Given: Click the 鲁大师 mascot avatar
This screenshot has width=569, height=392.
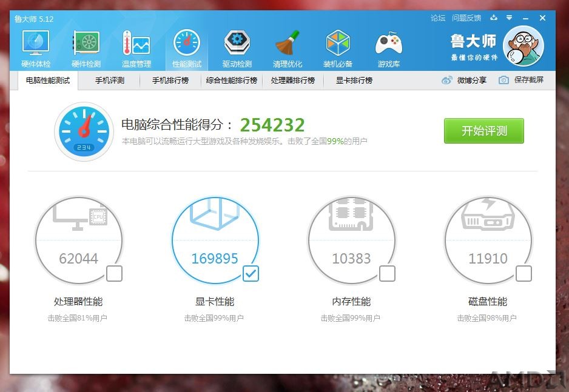Looking at the screenshot, I should (524, 46).
